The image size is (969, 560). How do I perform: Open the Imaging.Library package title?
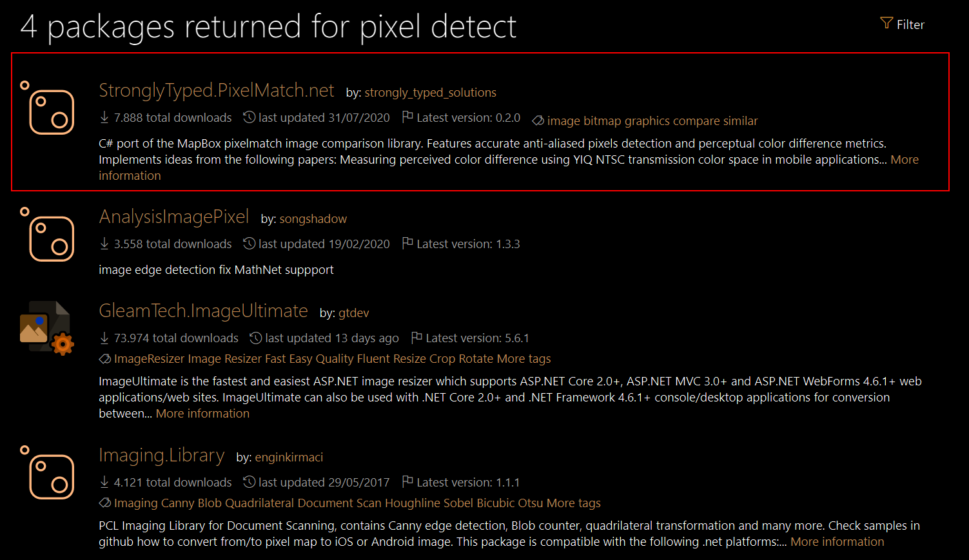coord(161,455)
